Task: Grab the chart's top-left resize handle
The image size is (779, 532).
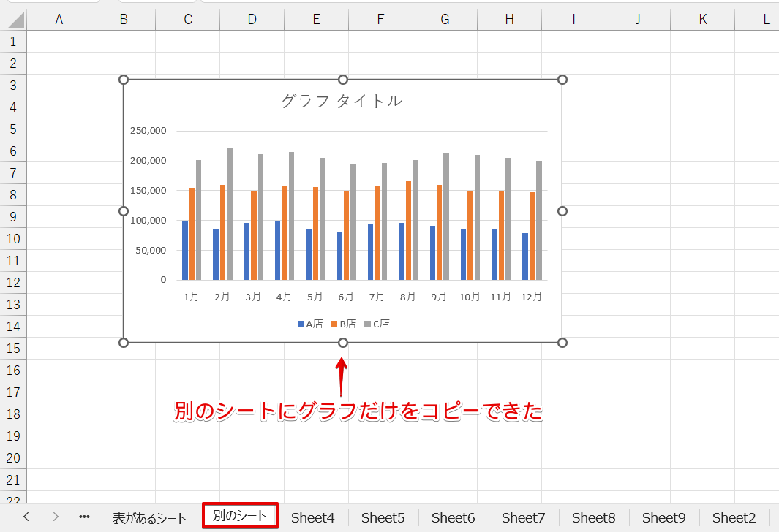Action: (124, 80)
